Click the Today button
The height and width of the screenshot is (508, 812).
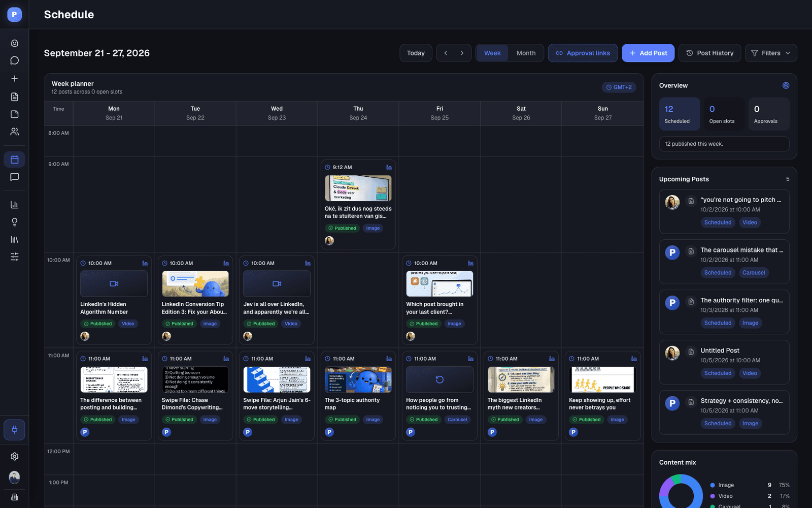(416, 53)
